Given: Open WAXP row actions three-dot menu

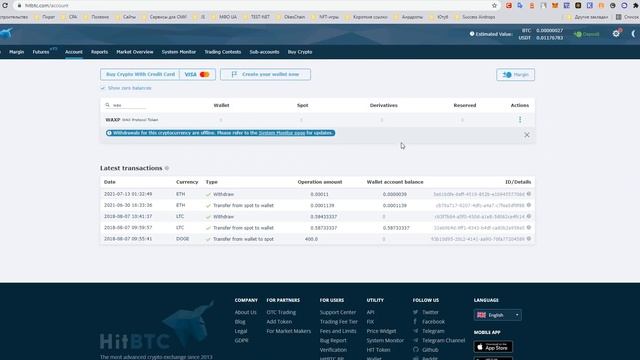Looking at the screenshot, I should click(x=520, y=120).
